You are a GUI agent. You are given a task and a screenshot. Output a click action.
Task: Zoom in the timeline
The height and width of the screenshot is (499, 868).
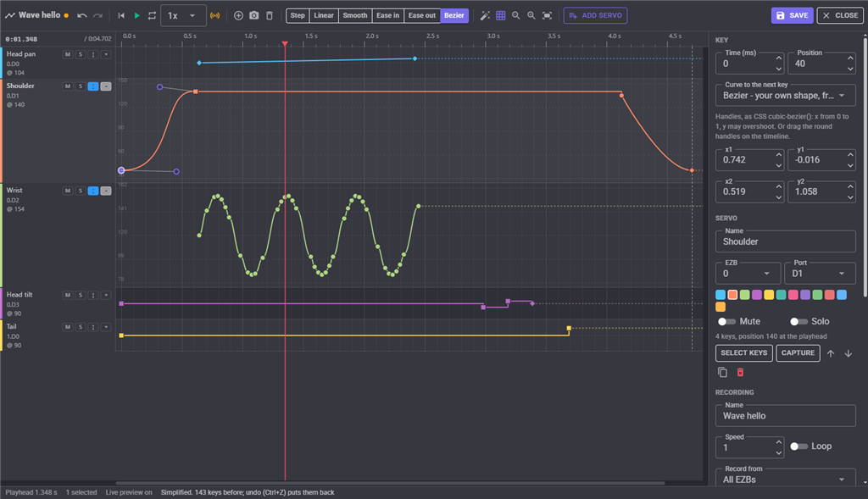pyautogui.click(x=531, y=15)
